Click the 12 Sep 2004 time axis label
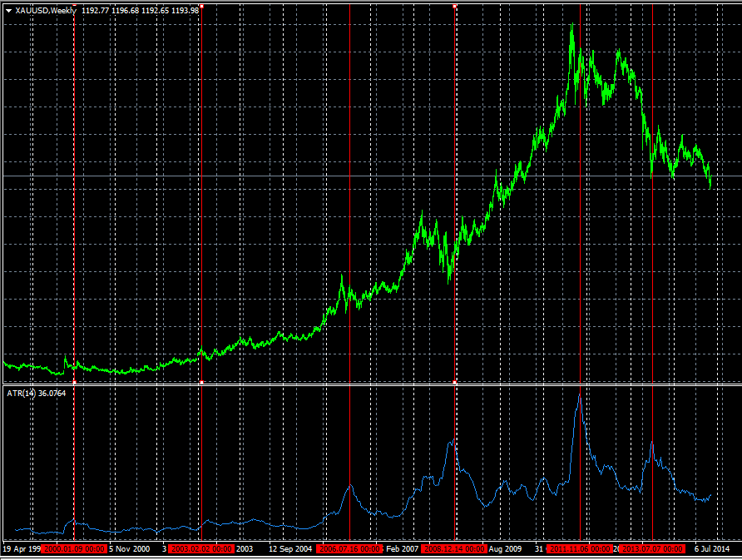The width and height of the screenshot is (742, 560). pos(290,549)
